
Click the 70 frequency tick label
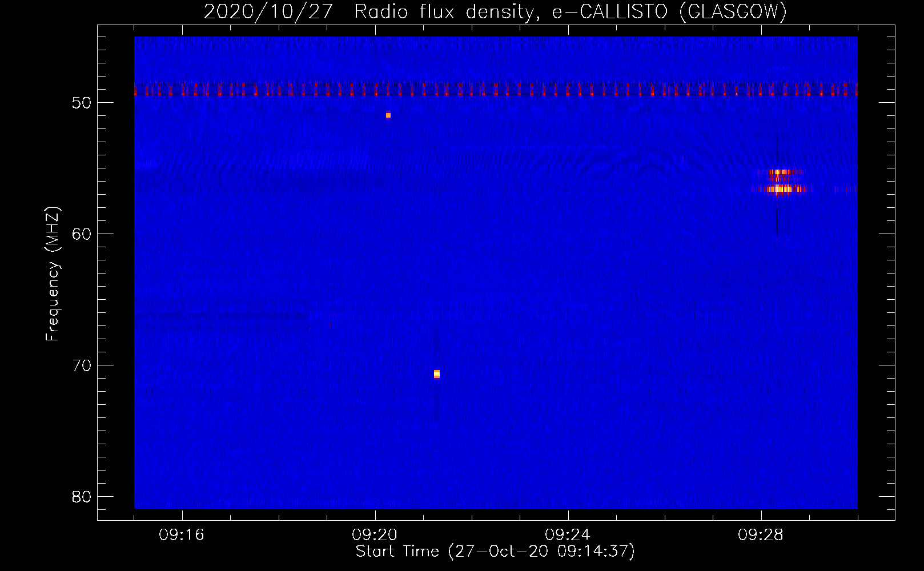[x=82, y=365]
